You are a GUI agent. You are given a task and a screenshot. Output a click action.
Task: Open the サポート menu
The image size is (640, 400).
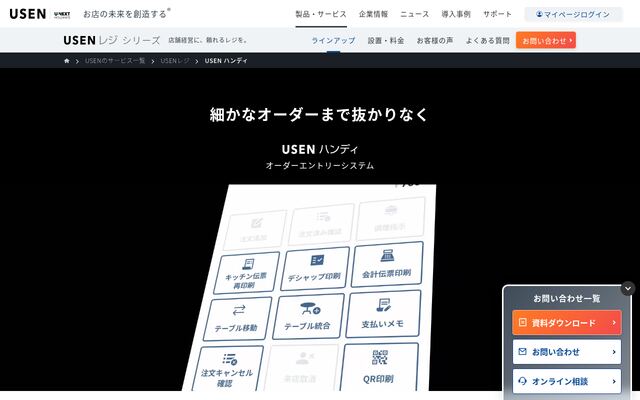coord(497,14)
